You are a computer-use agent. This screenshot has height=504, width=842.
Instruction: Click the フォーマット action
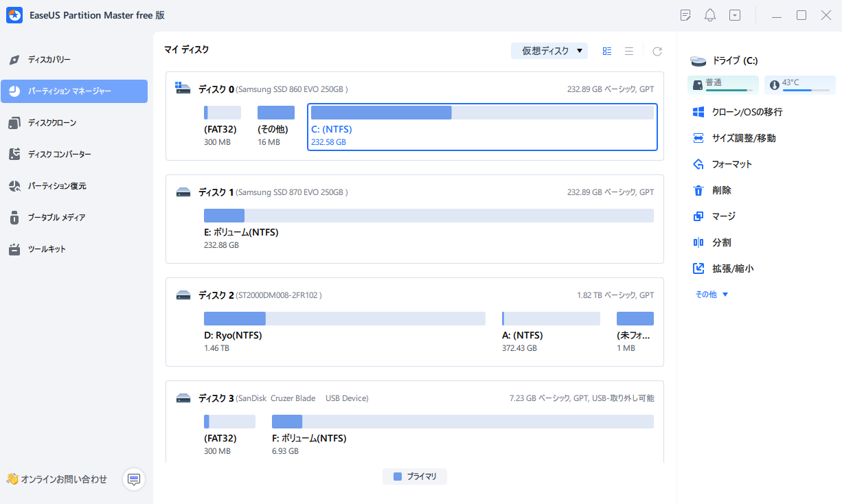(731, 164)
